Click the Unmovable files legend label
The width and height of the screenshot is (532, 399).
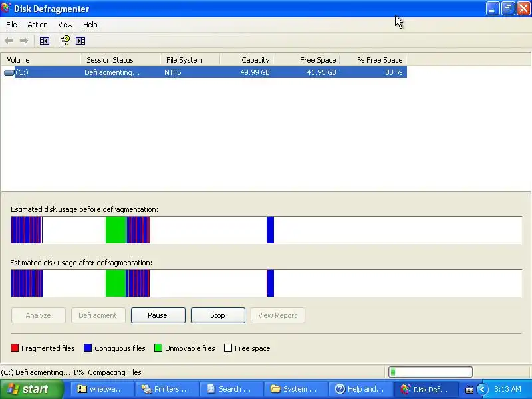coord(190,348)
